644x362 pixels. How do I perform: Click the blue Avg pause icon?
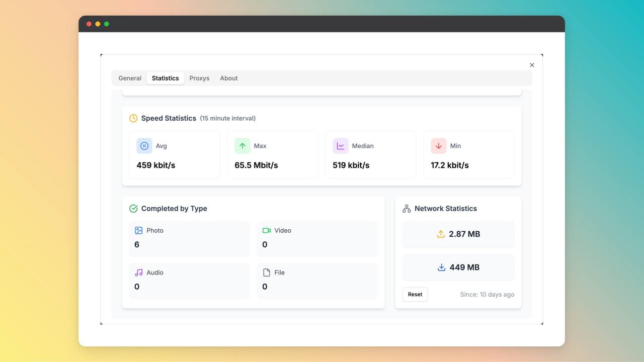(144, 146)
